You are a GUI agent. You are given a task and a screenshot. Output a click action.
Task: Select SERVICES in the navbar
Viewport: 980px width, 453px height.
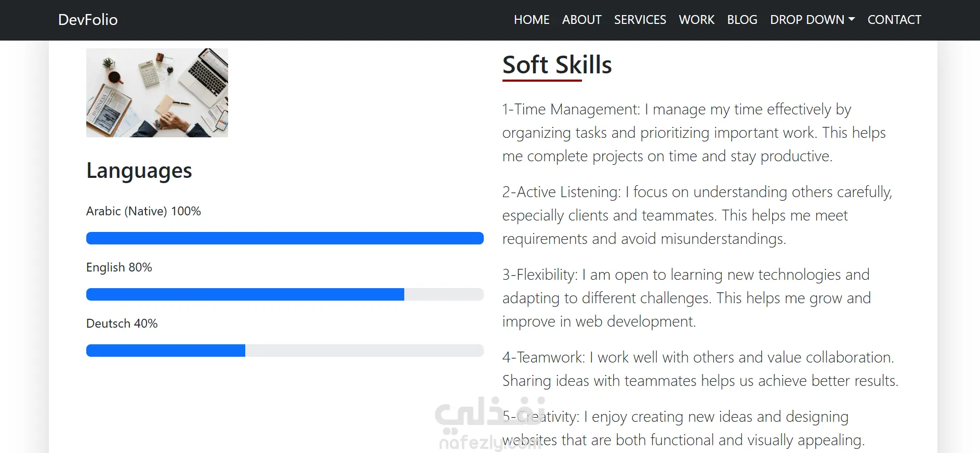pyautogui.click(x=640, y=20)
